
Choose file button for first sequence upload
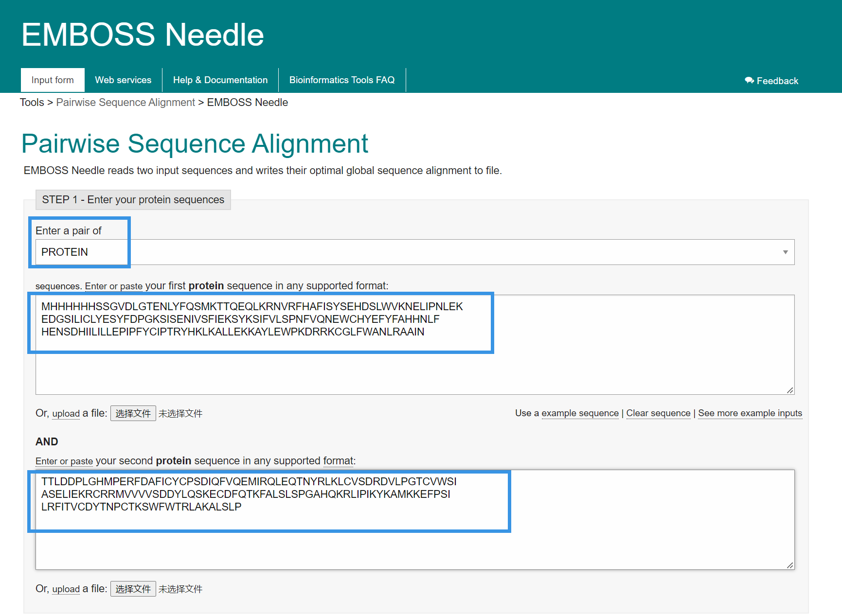tap(133, 413)
